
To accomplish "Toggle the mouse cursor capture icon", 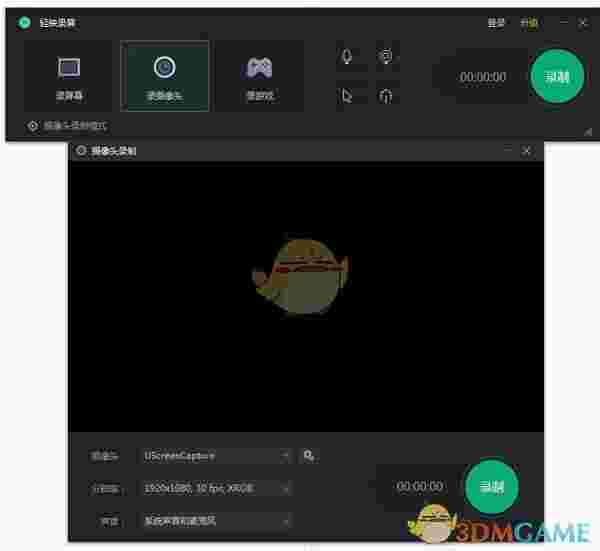I will 347,96.
